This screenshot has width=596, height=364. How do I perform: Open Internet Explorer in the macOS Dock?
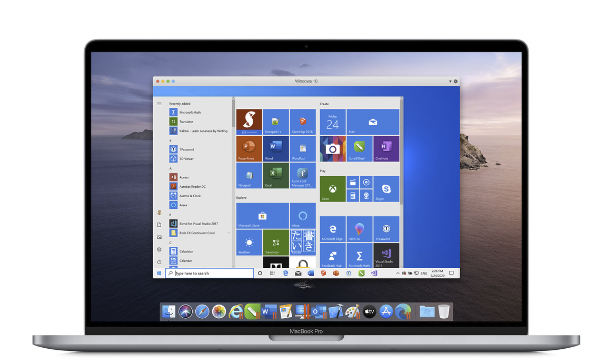pos(236,311)
